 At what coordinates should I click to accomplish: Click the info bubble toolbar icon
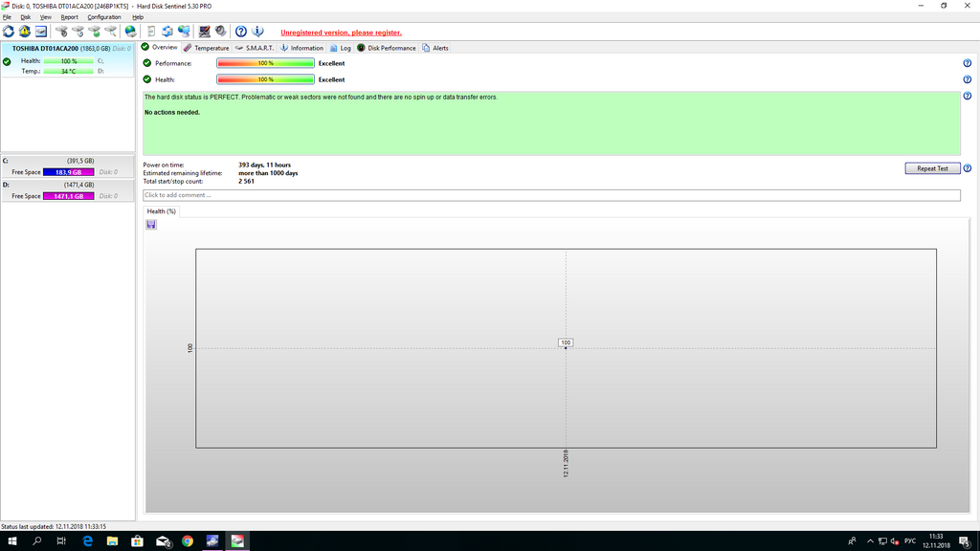257,32
